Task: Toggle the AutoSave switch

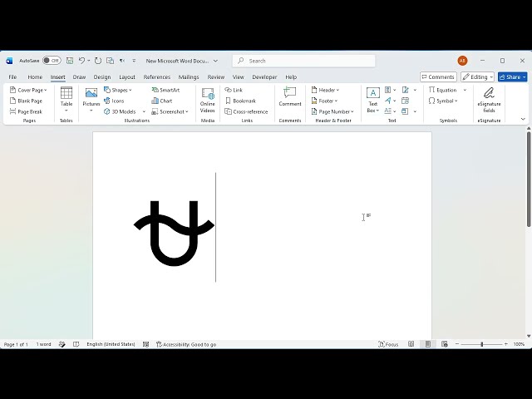Action: click(52, 61)
